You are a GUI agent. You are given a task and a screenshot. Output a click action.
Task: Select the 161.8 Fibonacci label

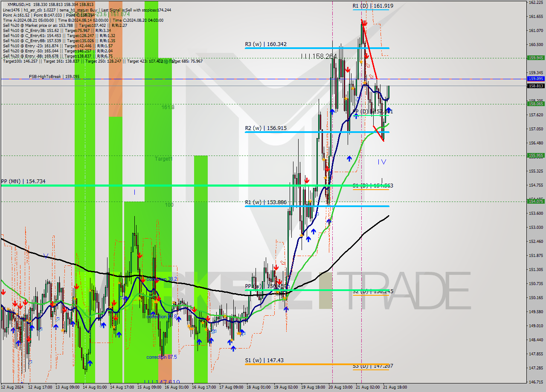[168, 107]
